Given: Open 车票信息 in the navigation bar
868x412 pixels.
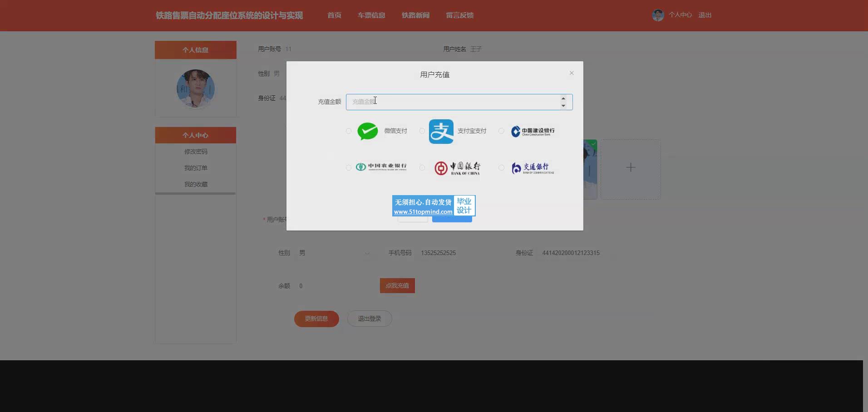Looking at the screenshot, I should click(371, 15).
